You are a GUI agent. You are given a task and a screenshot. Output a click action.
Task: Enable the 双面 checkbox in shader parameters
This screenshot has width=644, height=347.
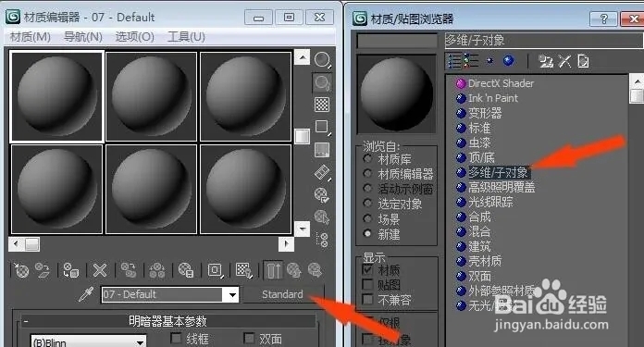(249, 339)
